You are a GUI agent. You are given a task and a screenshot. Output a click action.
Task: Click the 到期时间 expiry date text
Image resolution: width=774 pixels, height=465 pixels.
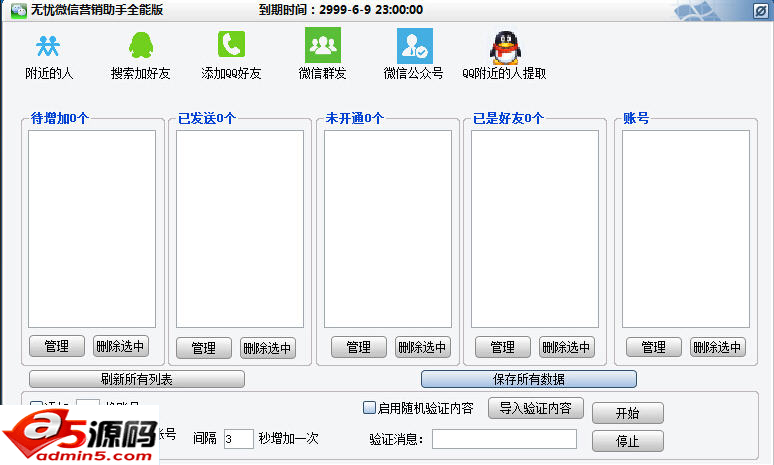(341, 10)
